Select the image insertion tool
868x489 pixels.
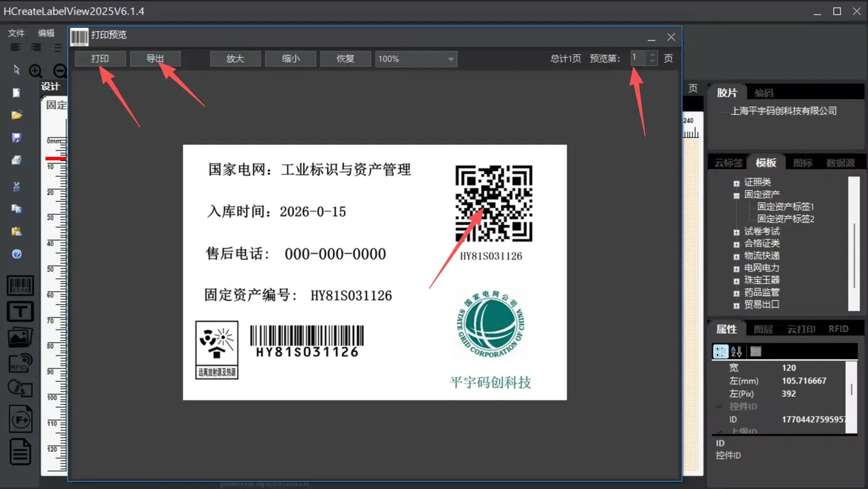(20, 337)
